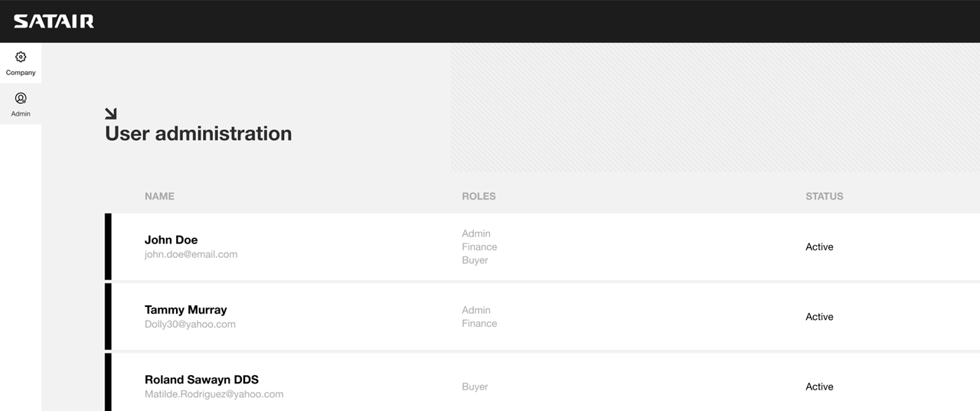
Task: Click the arrow icon above User administration
Action: [x=111, y=114]
